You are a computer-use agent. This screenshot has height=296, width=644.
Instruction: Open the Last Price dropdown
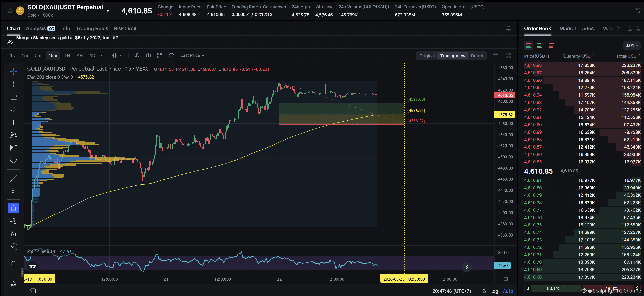point(192,55)
